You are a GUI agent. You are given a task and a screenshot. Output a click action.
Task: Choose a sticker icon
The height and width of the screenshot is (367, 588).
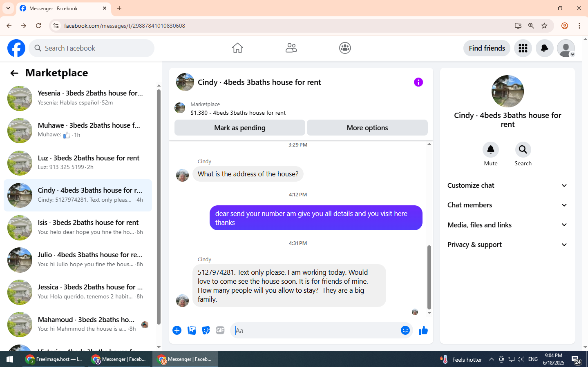tap(206, 330)
